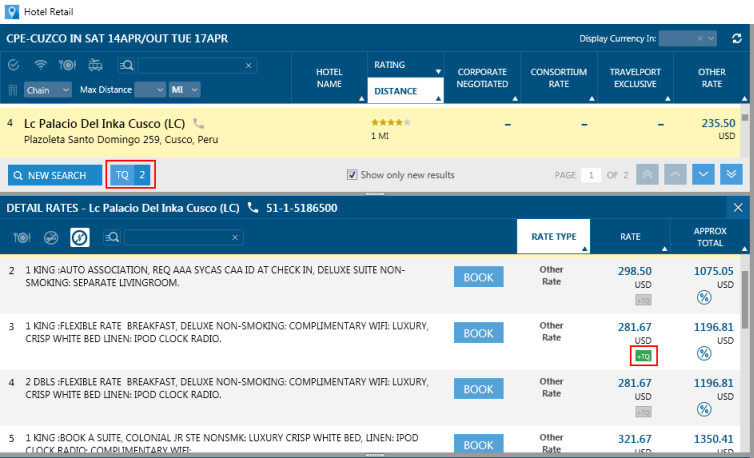
Task: Open percent details for 1075.05 total
Action: [704, 297]
